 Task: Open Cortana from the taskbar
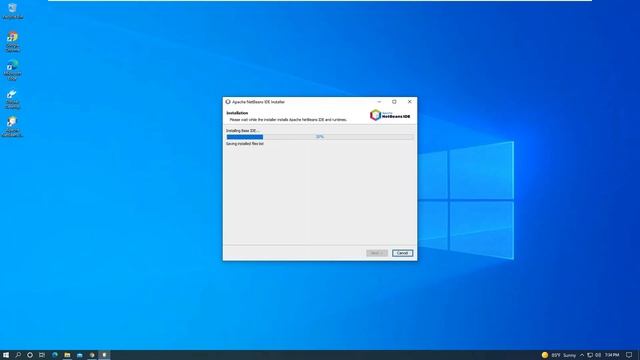pos(30,355)
